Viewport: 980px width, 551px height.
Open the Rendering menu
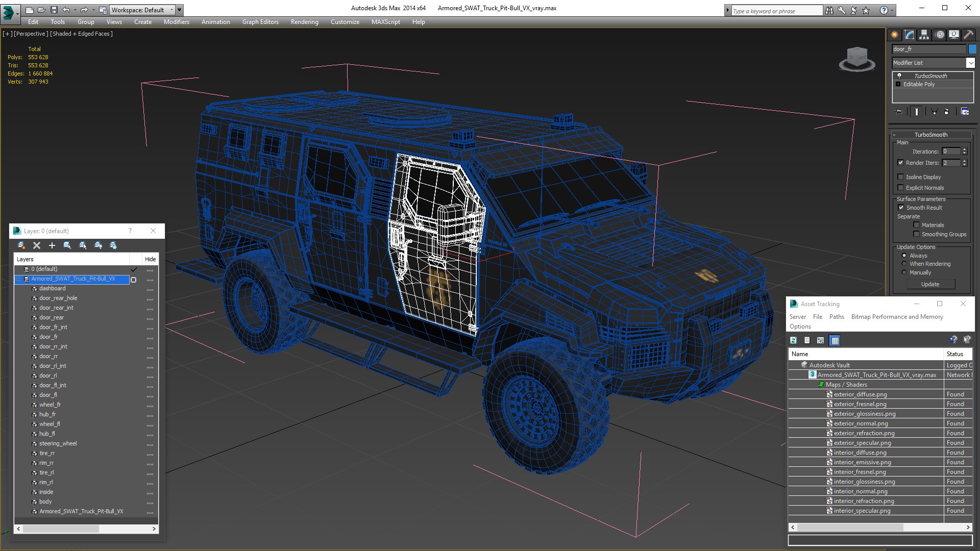[x=305, y=22]
